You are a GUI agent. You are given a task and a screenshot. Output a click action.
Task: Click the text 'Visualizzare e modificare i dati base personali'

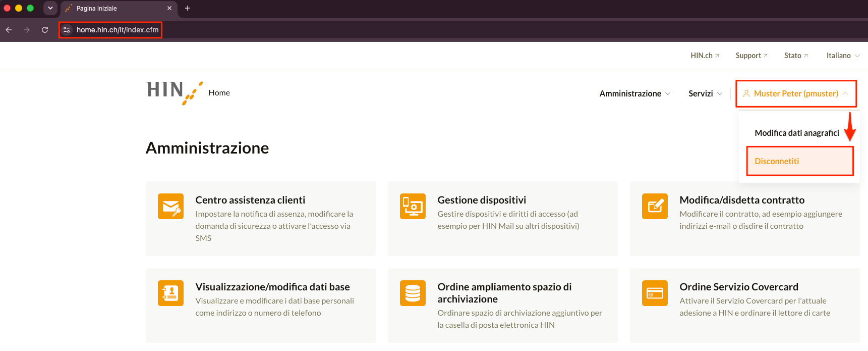coord(275,301)
